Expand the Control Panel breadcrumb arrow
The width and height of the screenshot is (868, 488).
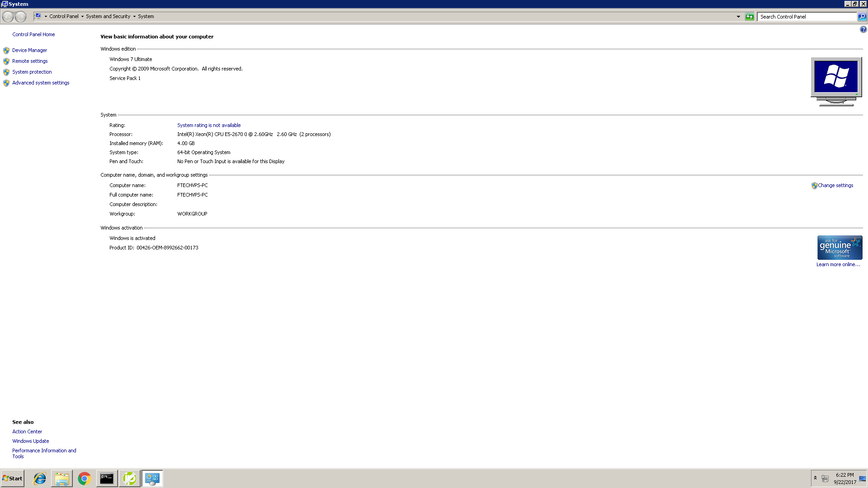point(82,17)
